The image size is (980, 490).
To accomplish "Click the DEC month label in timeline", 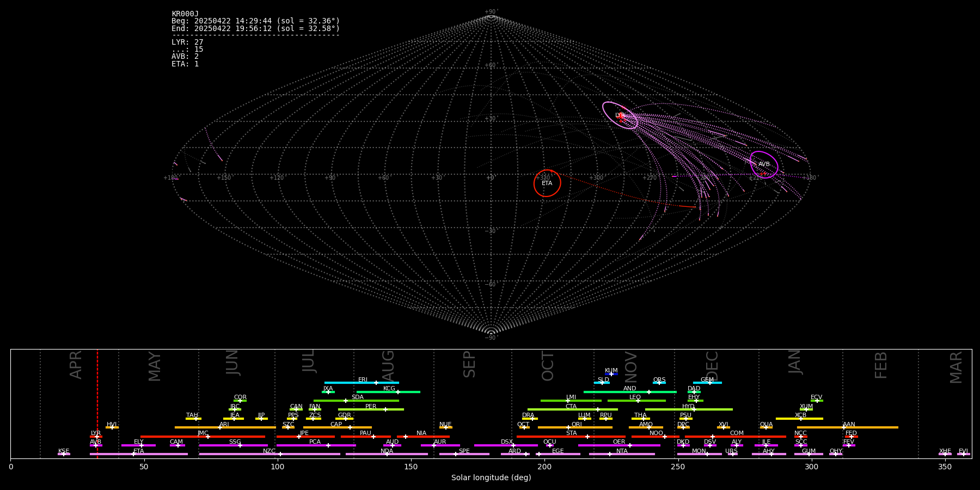I will click(712, 366).
